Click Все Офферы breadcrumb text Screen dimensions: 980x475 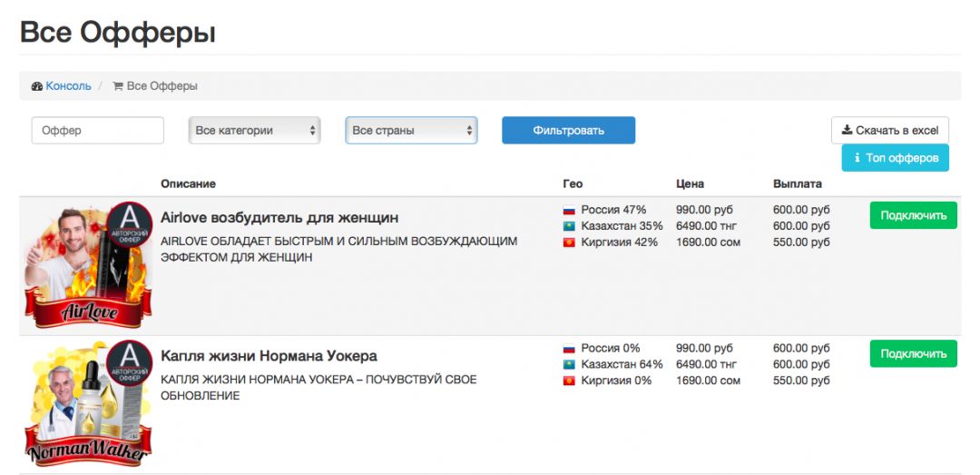tap(162, 86)
